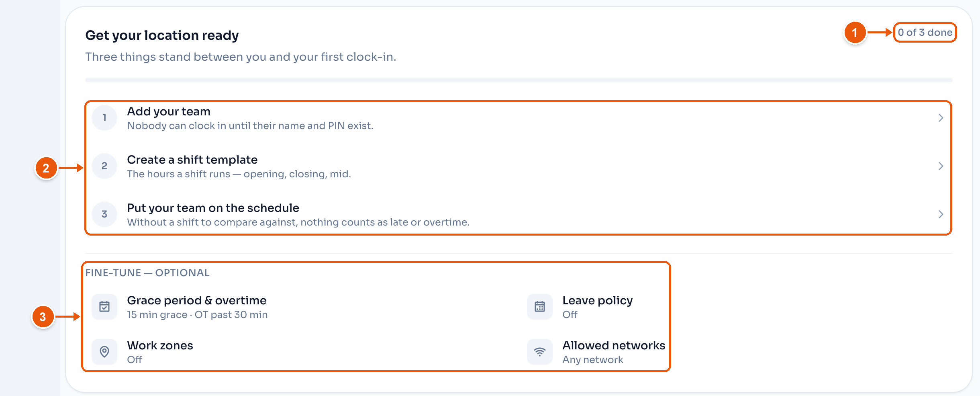This screenshot has width=980, height=396.
Task: Click the orange annotation marker 1
Action: click(855, 33)
